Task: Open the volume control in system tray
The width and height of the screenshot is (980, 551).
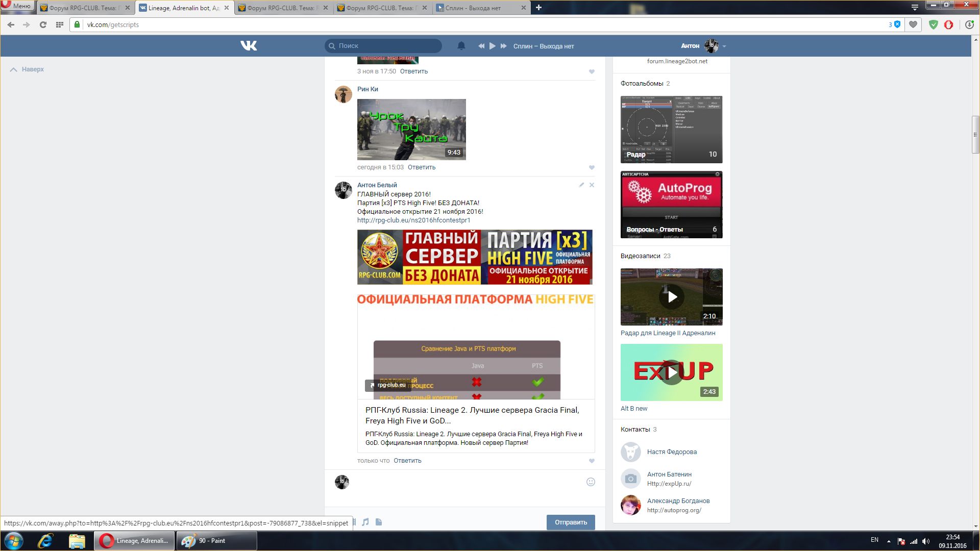Action: click(x=926, y=541)
